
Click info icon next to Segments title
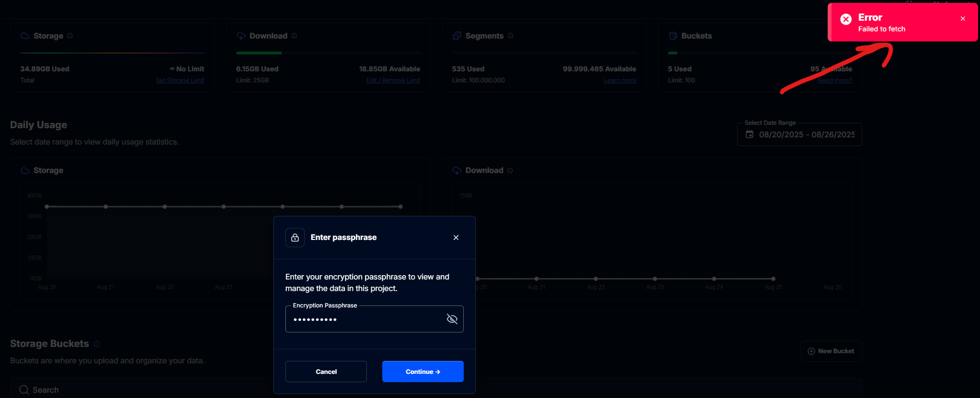point(510,36)
